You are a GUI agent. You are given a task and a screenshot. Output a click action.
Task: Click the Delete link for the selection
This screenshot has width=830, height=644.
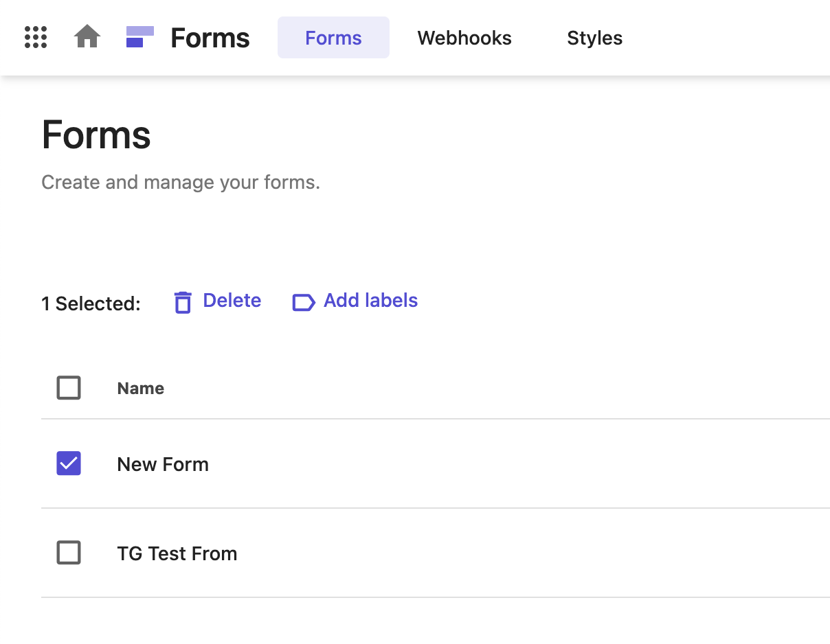(232, 301)
